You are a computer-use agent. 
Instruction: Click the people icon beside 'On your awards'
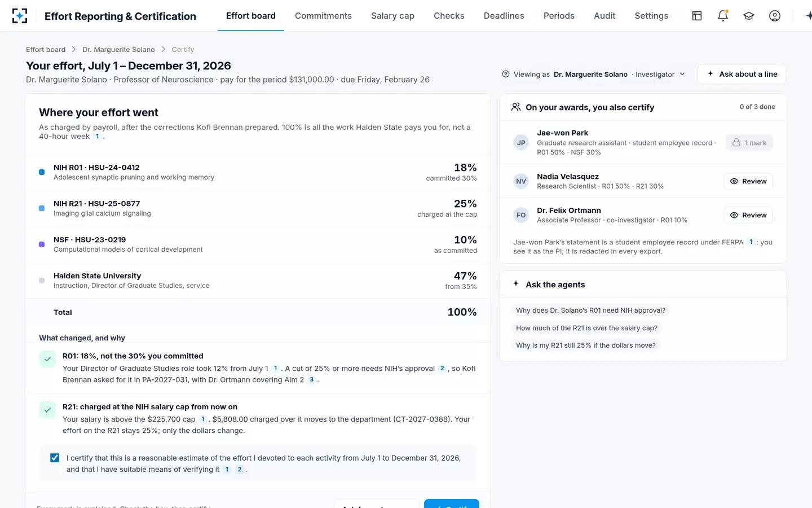(516, 107)
